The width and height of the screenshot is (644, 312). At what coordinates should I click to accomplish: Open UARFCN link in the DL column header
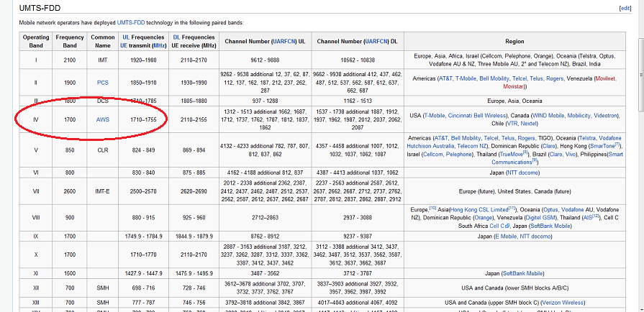pyautogui.click(x=377, y=42)
